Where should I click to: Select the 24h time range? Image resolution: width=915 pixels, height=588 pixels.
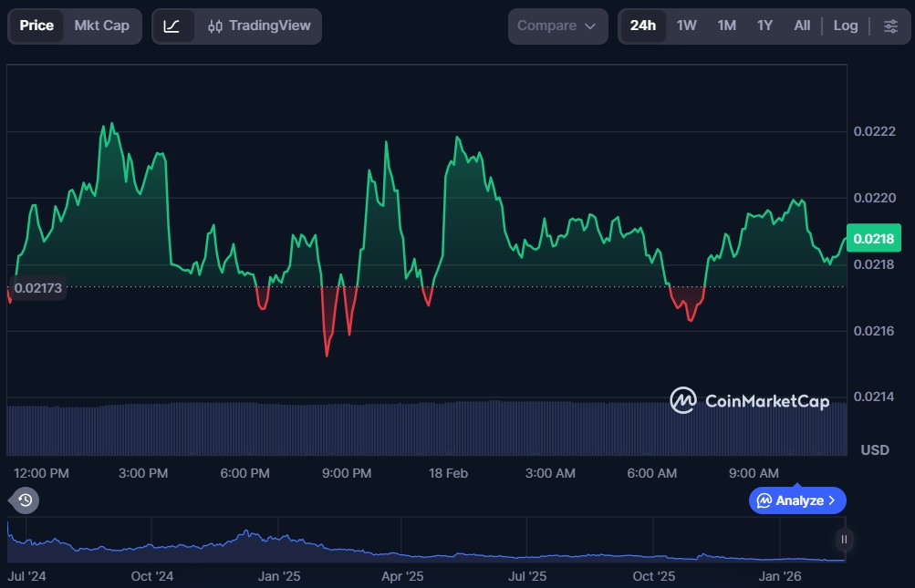point(642,26)
